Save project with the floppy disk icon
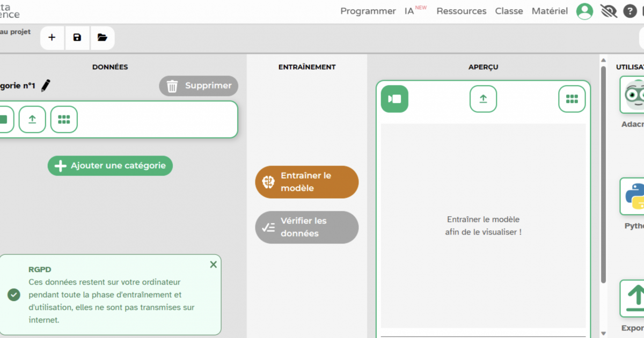The image size is (644, 338). click(77, 38)
